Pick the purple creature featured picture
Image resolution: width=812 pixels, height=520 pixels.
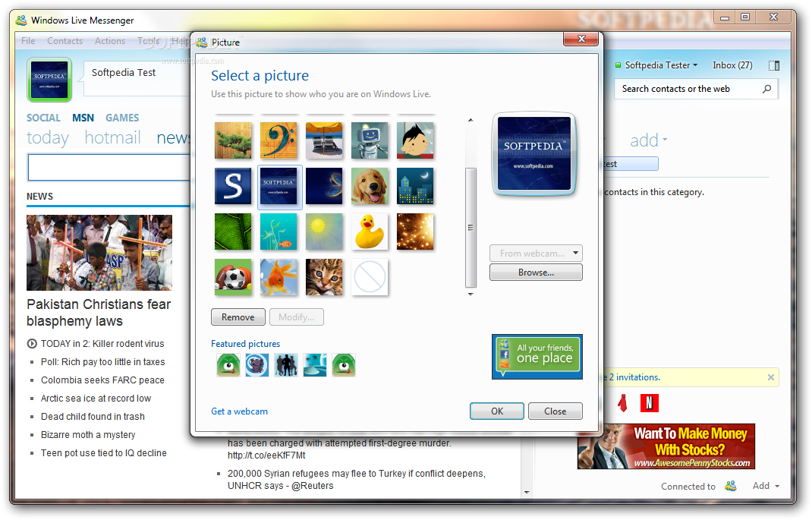pos(257,364)
